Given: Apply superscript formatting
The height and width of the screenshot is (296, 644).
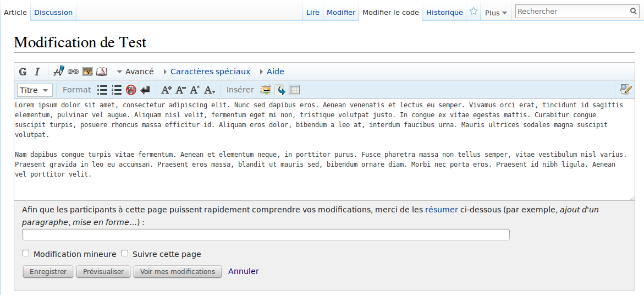Looking at the screenshot, I should [195, 90].
